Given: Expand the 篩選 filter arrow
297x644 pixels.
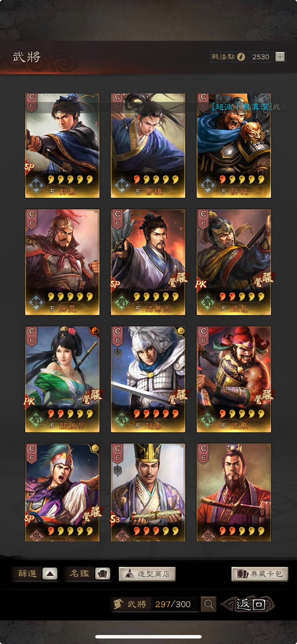Looking at the screenshot, I should 50,574.
